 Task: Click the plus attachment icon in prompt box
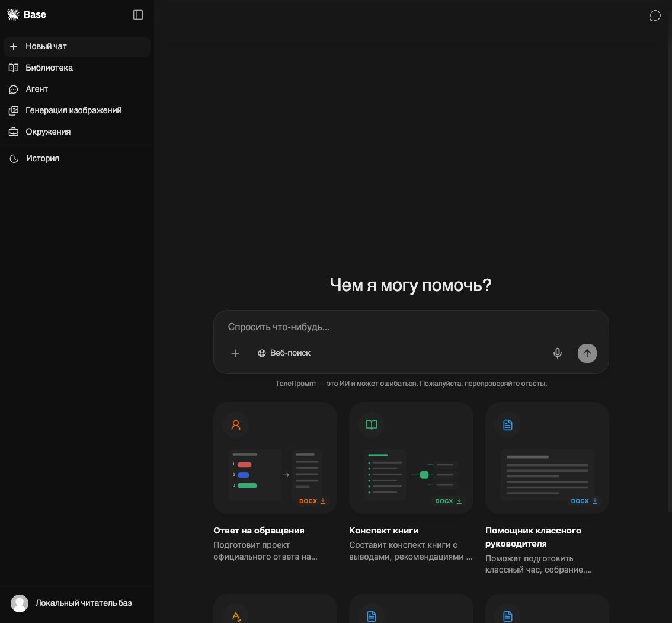coord(235,353)
